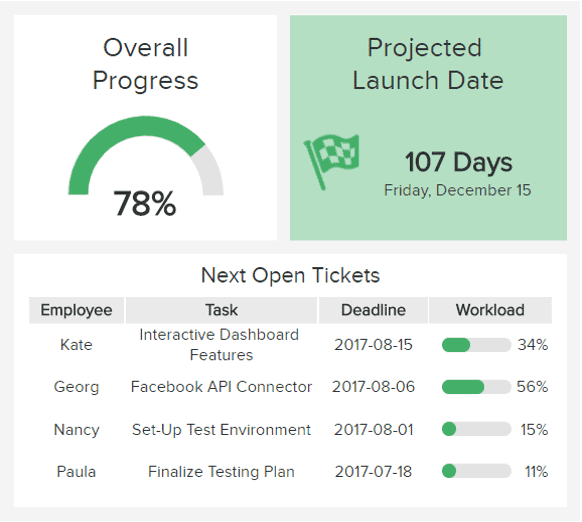The image size is (582, 522).
Task: Open the Facebook API Connector task
Action: [221, 387]
